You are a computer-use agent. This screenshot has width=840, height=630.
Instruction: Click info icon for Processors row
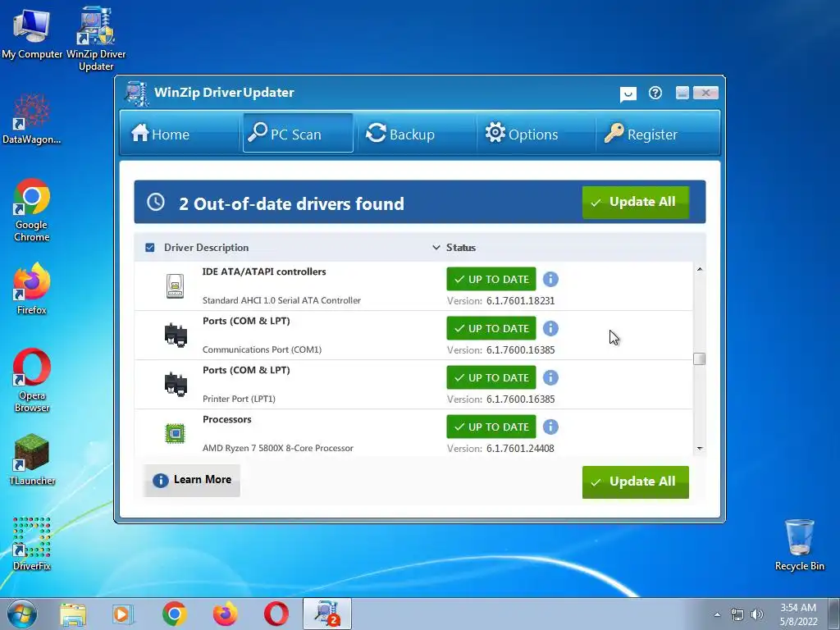pos(550,427)
